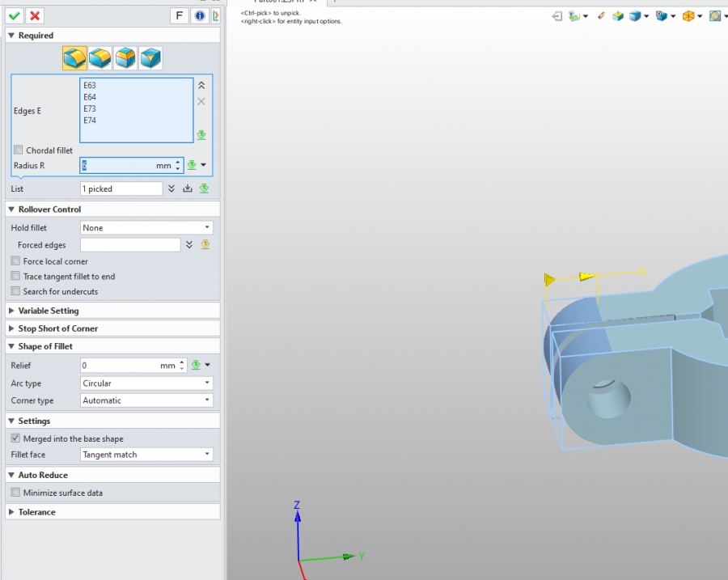This screenshot has width=728, height=580.
Task: Click green pick arrow beside Radius R
Action: pyautogui.click(x=192, y=165)
